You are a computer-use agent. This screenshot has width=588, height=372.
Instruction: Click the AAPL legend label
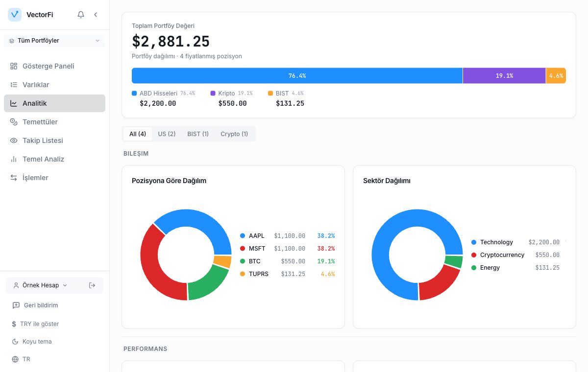click(256, 236)
